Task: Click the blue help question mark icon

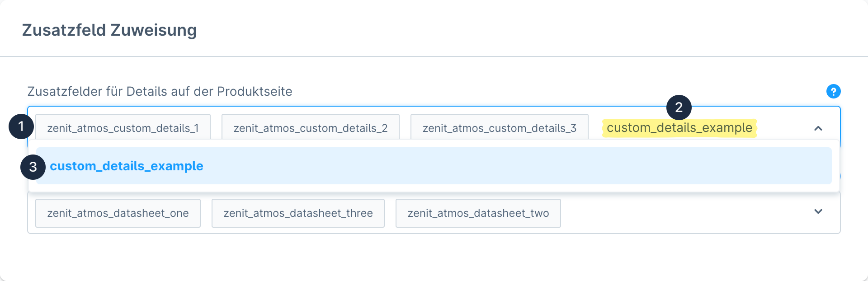Action: [x=833, y=91]
